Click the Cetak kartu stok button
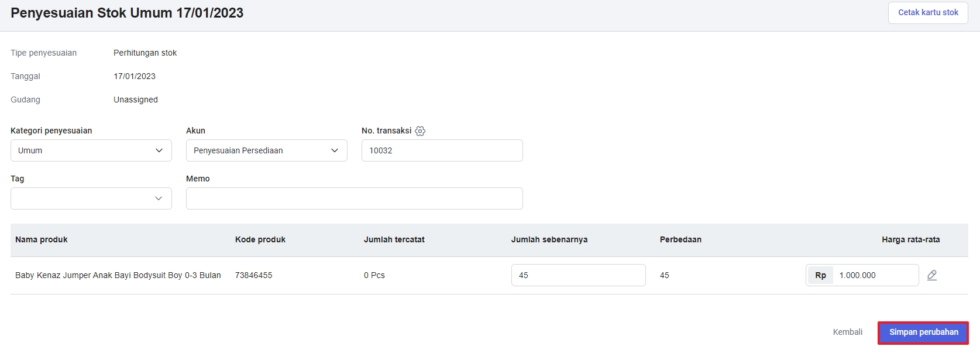The height and width of the screenshot is (360, 980). tap(928, 12)
